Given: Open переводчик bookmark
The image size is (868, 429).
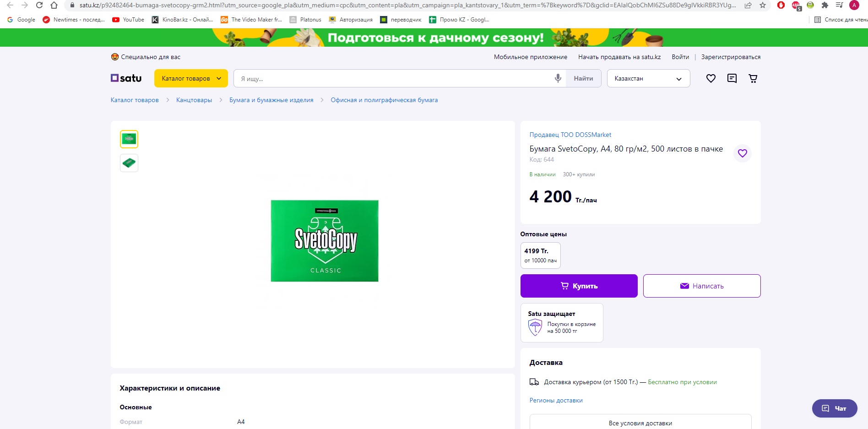Looking at the screenshot, I should [401, 20].
